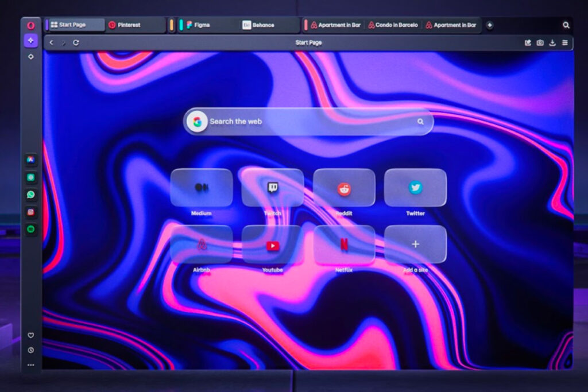Open the Netflix speed dial tile

[344, 245]
